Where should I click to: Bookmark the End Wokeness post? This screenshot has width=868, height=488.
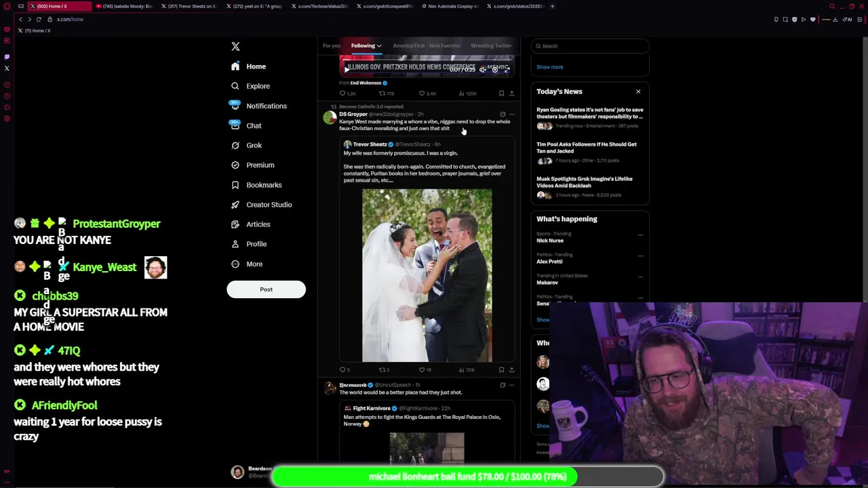[x=501, y=94]
